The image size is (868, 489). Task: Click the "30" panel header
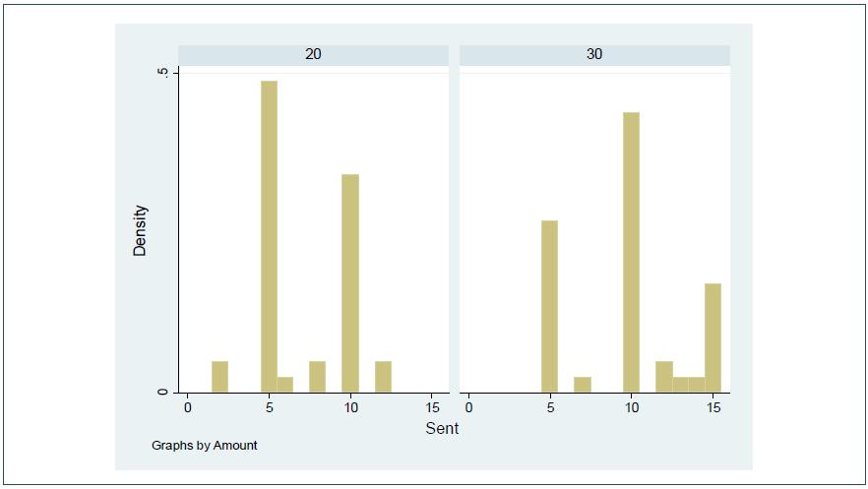pyautogui.click(x=594, y=54)
